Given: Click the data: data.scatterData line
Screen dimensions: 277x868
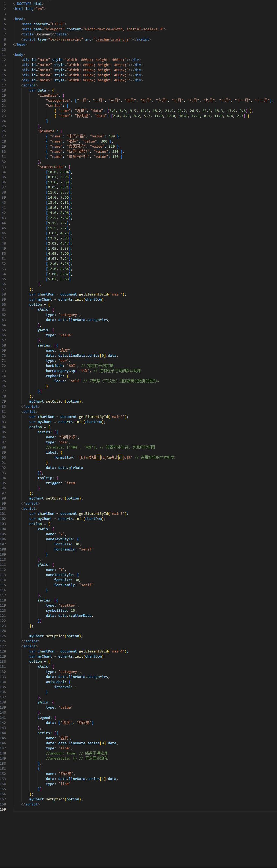Looking at the screenshot, I should [70, 616].
